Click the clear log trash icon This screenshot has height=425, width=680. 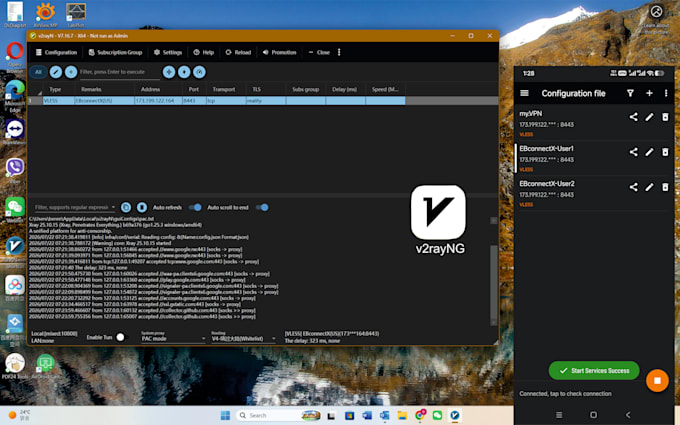pyautogui.click(x=142, y=207)
